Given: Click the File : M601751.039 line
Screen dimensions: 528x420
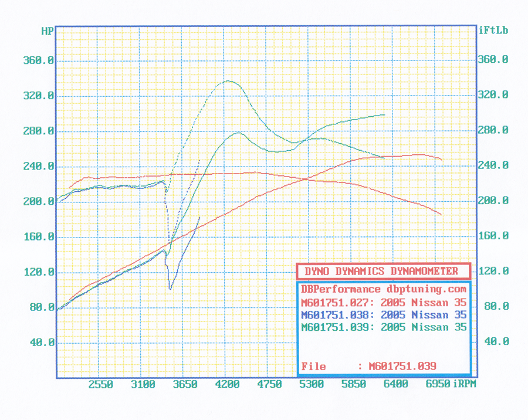Looking at the screenshot, I should coord(369,366).
